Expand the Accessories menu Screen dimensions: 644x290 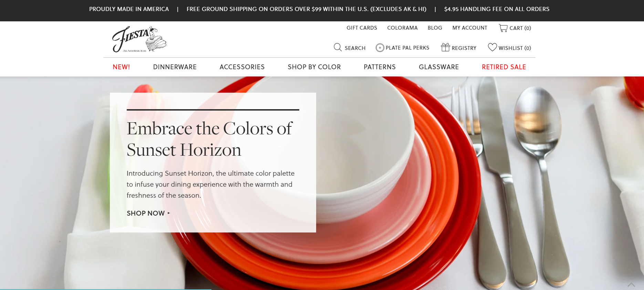click(242, 67)
